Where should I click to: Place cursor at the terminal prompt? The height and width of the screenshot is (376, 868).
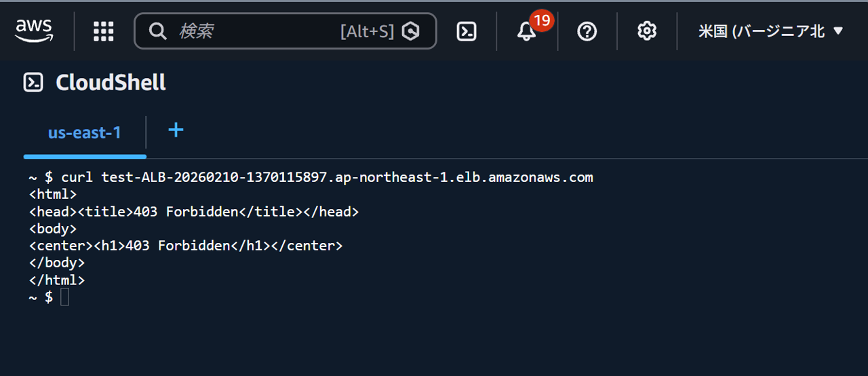(x=64, y=297)
